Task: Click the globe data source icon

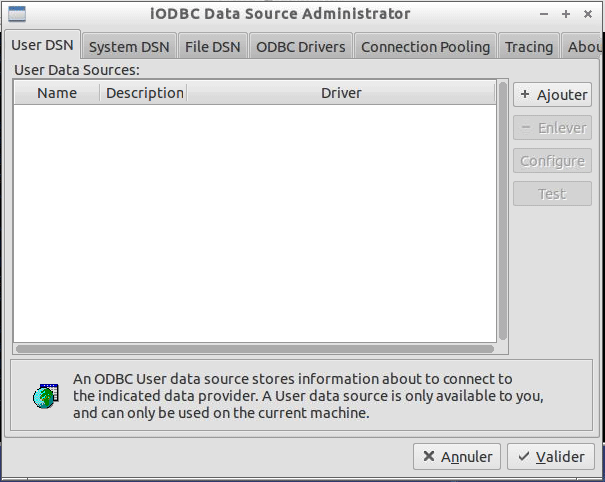Action: 45,396
